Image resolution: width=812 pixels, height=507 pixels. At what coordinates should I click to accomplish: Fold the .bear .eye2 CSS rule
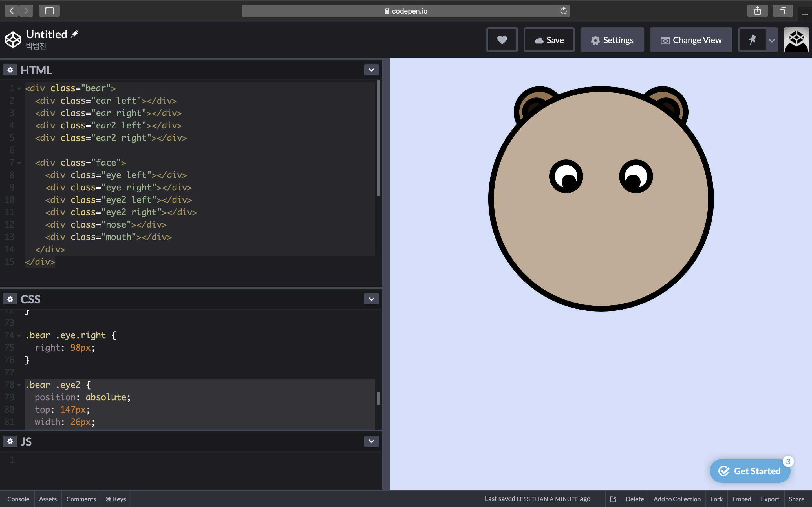[x=19, y=385]
